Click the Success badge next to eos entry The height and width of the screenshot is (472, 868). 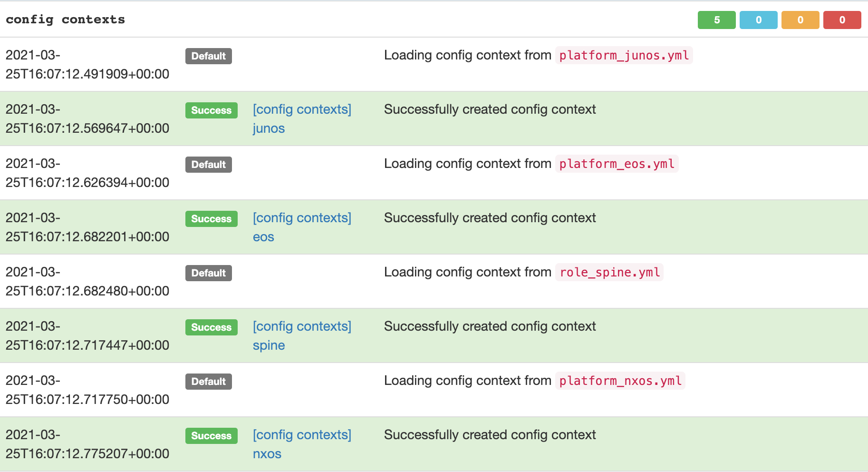tap(211, 218)
